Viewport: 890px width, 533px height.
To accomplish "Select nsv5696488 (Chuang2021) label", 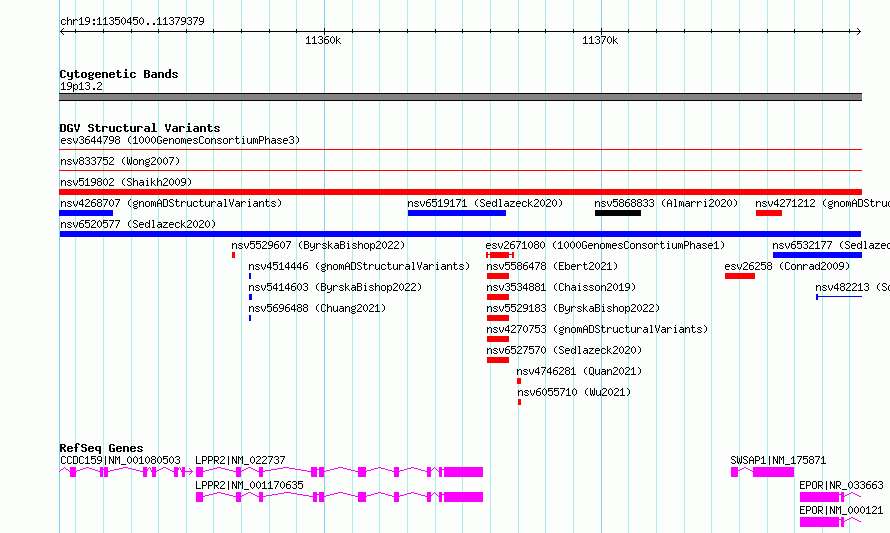I will click(317, 308).
